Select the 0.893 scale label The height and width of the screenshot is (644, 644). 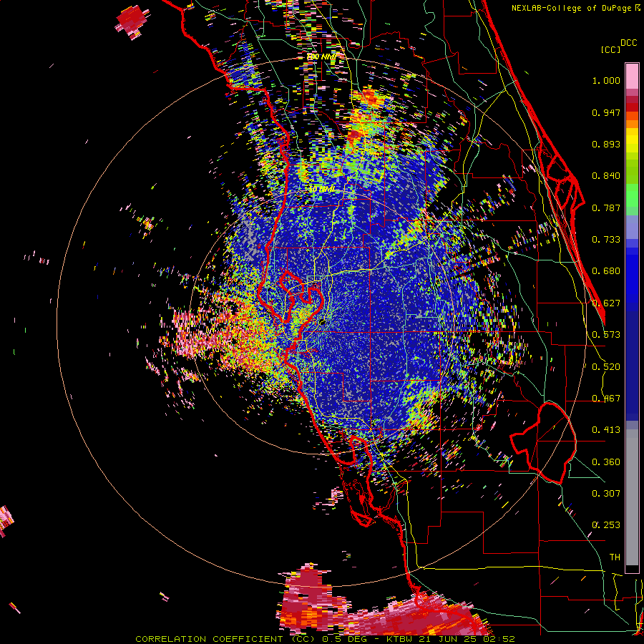click(x=606, y=144)
